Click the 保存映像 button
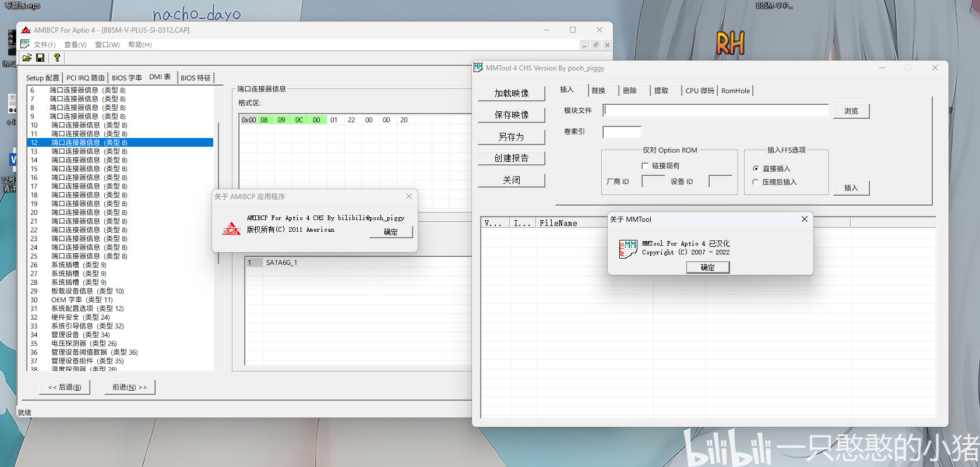The image size is (980, 467). pos(512,115)
